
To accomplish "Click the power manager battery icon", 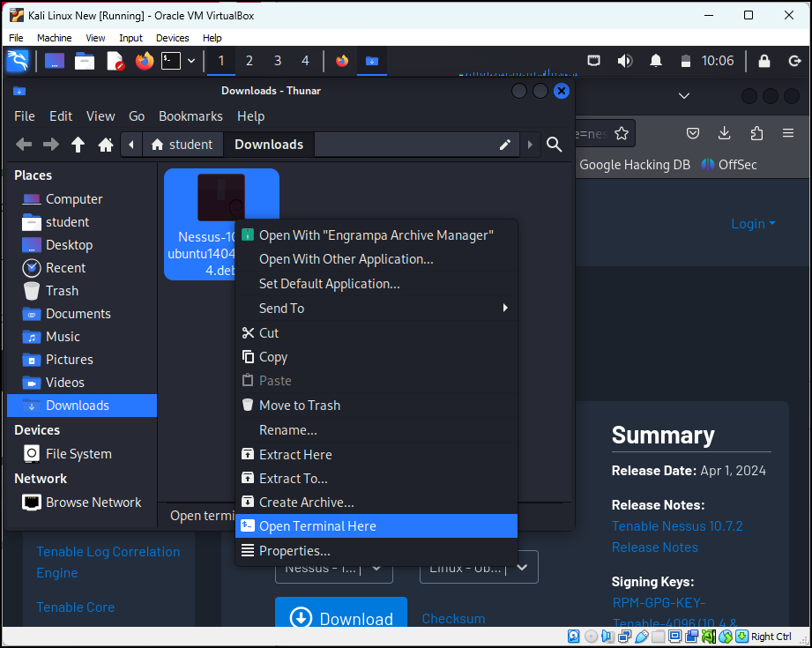I will (686, 61).
